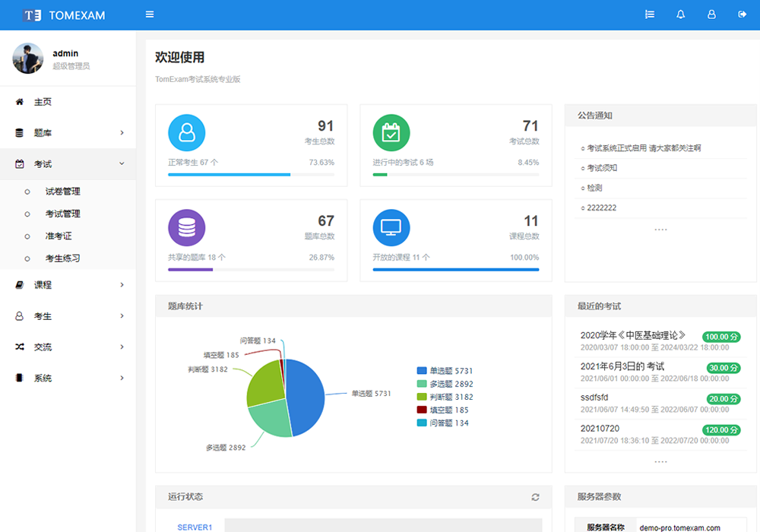760x532 pixels.
Task: Open exam 2021年6月3日的 考试
Action: 622,366
